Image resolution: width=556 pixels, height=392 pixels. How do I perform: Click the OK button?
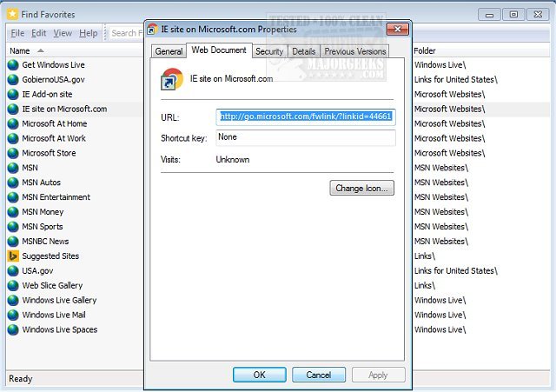[x=260, y=375]
